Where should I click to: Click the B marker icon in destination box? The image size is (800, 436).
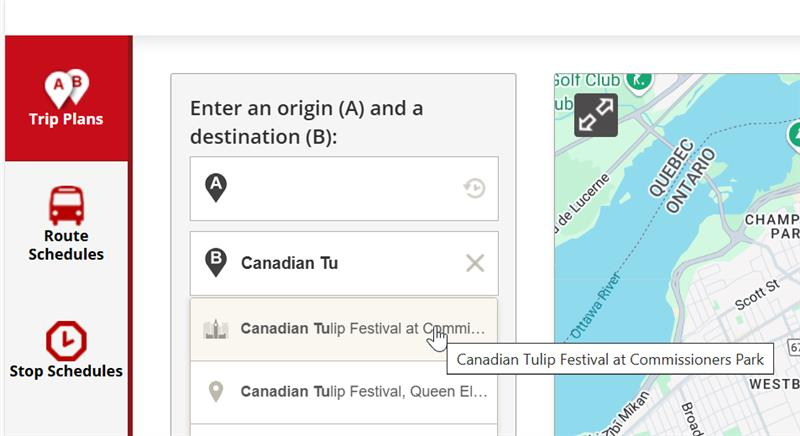click(x=216, y=263)
